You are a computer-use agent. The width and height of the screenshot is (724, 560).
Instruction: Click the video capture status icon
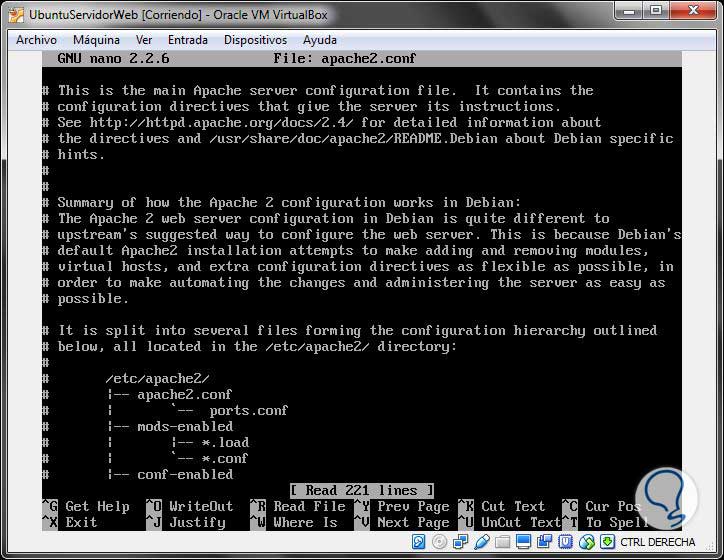coord(544,542)
